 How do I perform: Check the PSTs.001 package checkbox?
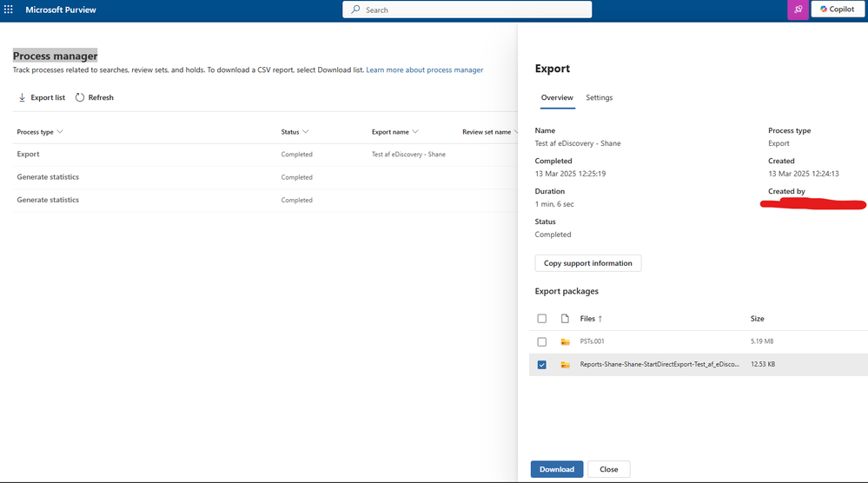[542, 342]
